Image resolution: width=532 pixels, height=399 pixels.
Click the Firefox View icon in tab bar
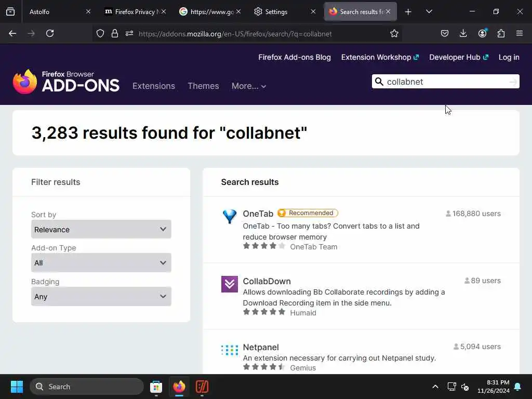pyautogui.click(x=10, y=12)
